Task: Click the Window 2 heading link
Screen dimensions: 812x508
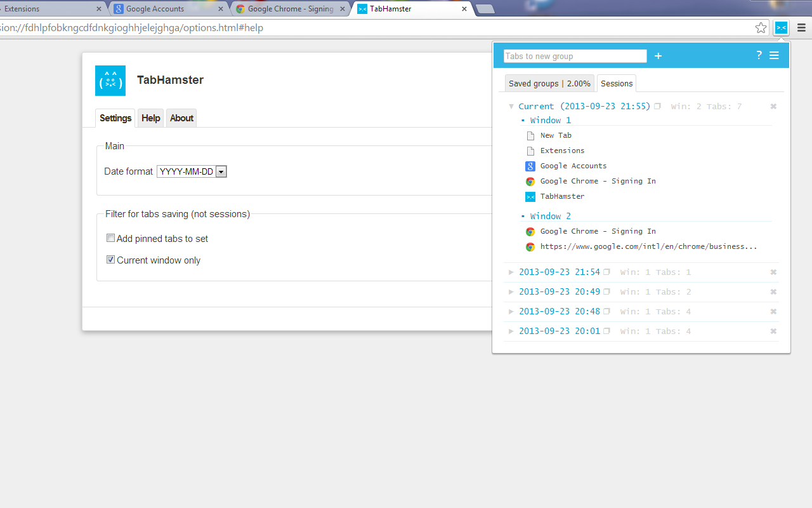Action: pos(550,216)
